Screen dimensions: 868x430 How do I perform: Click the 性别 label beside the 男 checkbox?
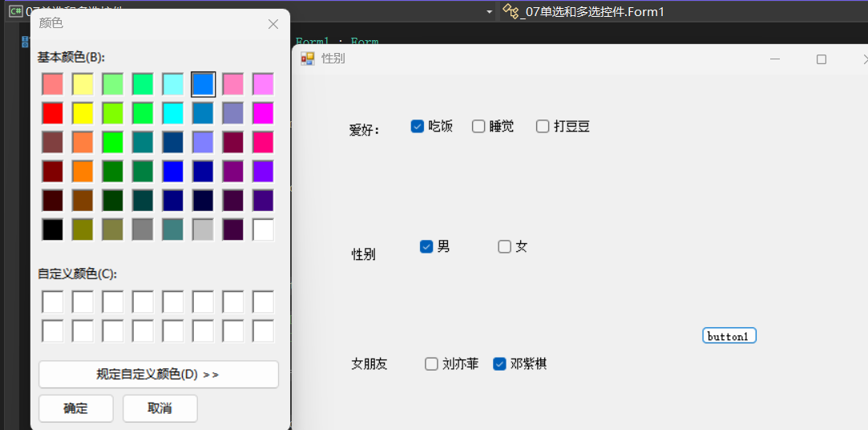(x=364, y=255)
